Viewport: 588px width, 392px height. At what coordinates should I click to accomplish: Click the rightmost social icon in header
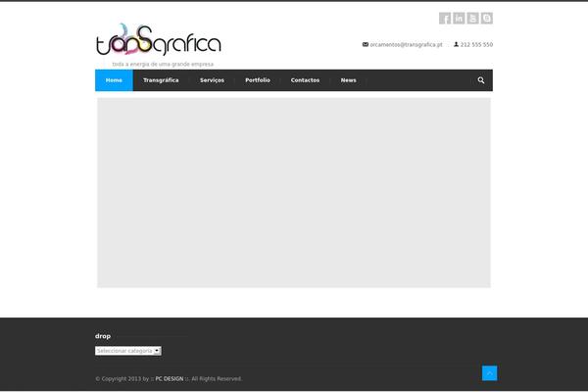tap(487, 18)
